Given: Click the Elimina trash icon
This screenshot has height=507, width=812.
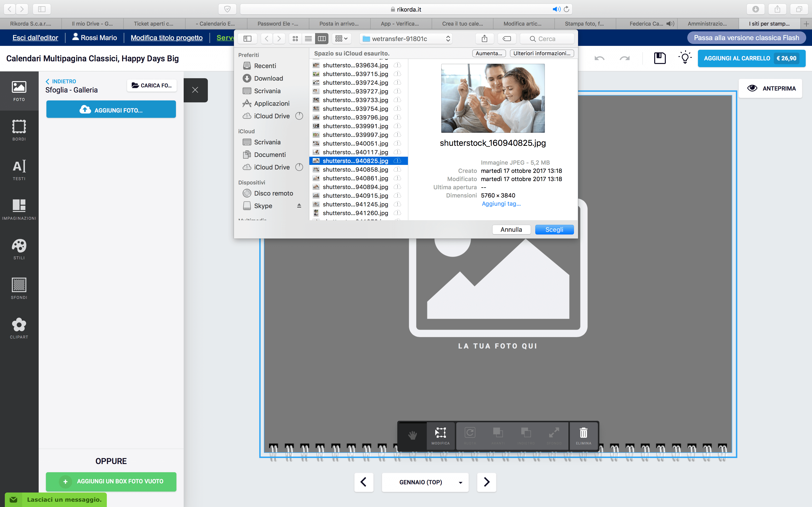Looking at the screenshot, I should pyautogui.click(x=583, y=436).
